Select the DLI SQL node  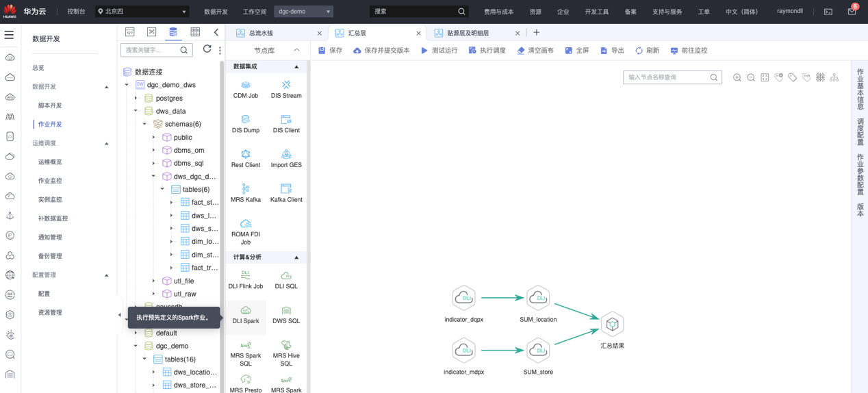[x=286, y=280]
